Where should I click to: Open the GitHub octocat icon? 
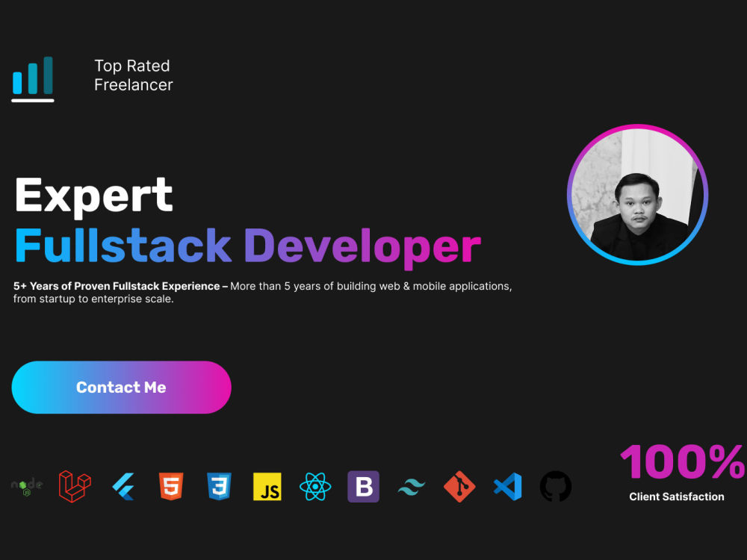[556, 486]
